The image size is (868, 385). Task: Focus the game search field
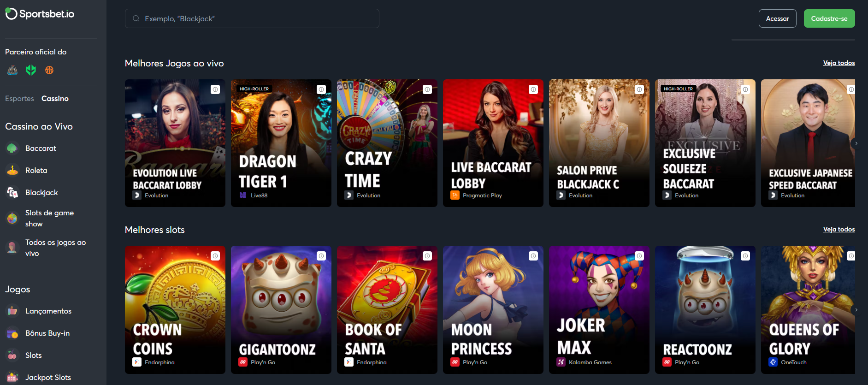point(252,18)
